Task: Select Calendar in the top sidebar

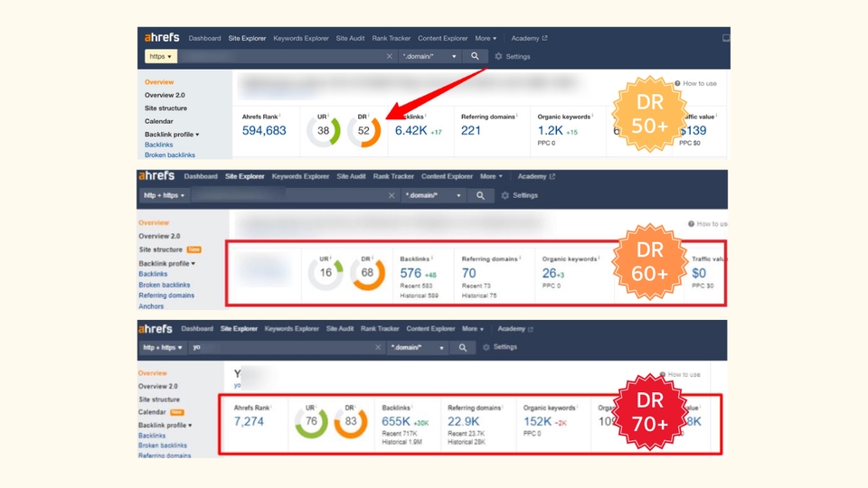Action: click(159, 121)
